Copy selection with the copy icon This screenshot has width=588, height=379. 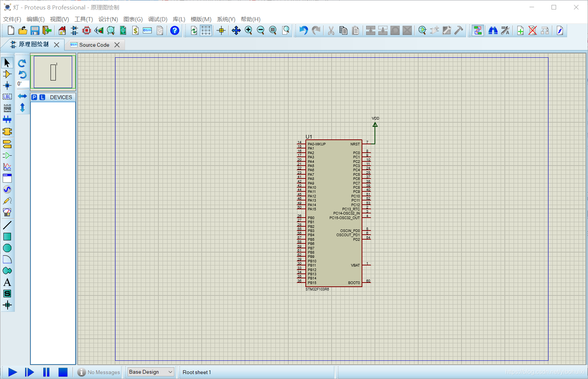343,30
